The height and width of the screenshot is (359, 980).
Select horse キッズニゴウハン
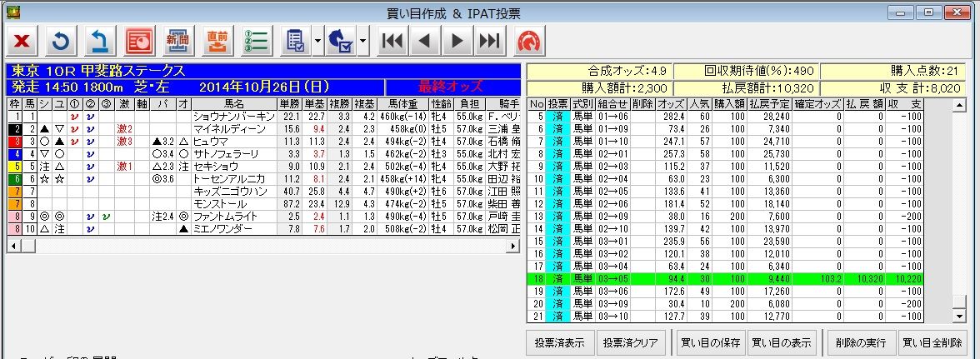pos(233,192)
